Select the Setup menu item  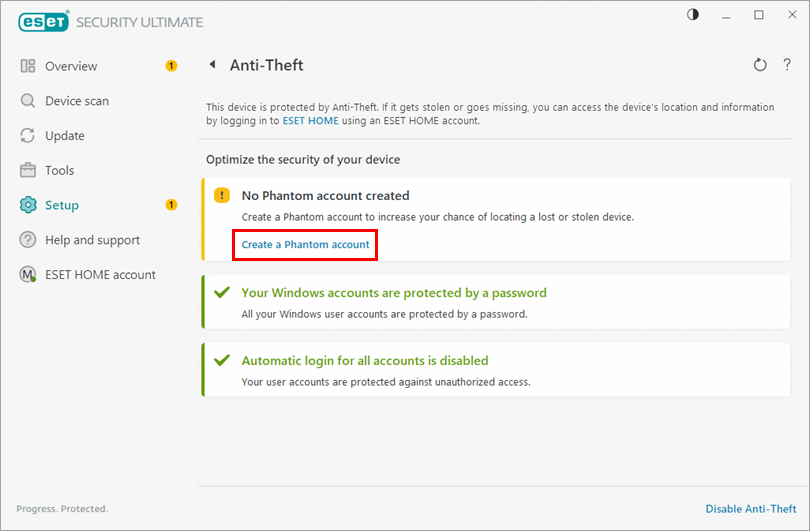(x=62, y=205)
